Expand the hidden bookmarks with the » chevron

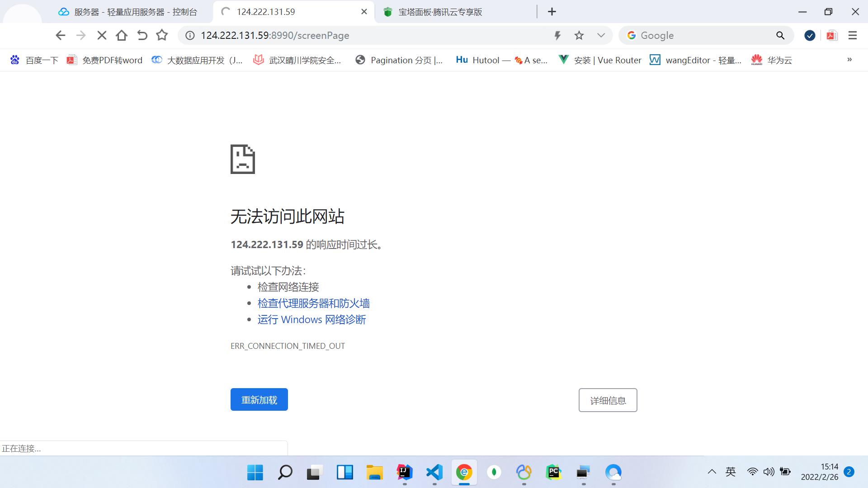click(x=849, y=60)
